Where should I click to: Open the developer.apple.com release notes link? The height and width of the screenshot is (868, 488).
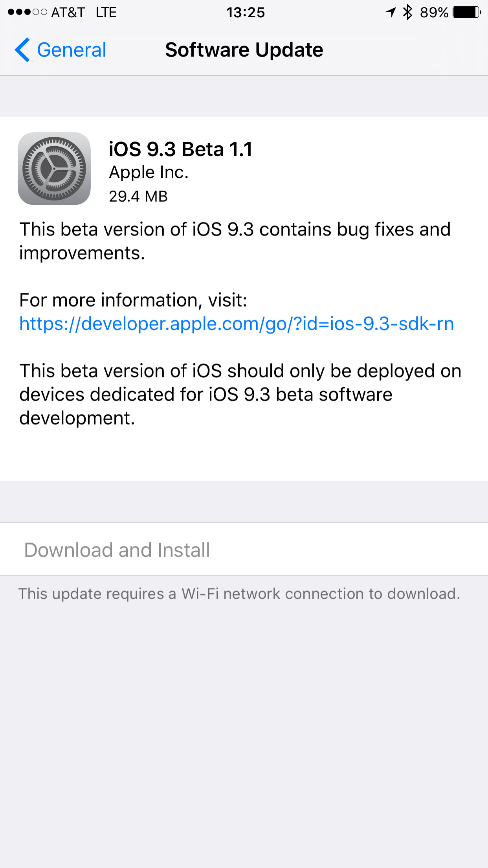click(237, 324)
